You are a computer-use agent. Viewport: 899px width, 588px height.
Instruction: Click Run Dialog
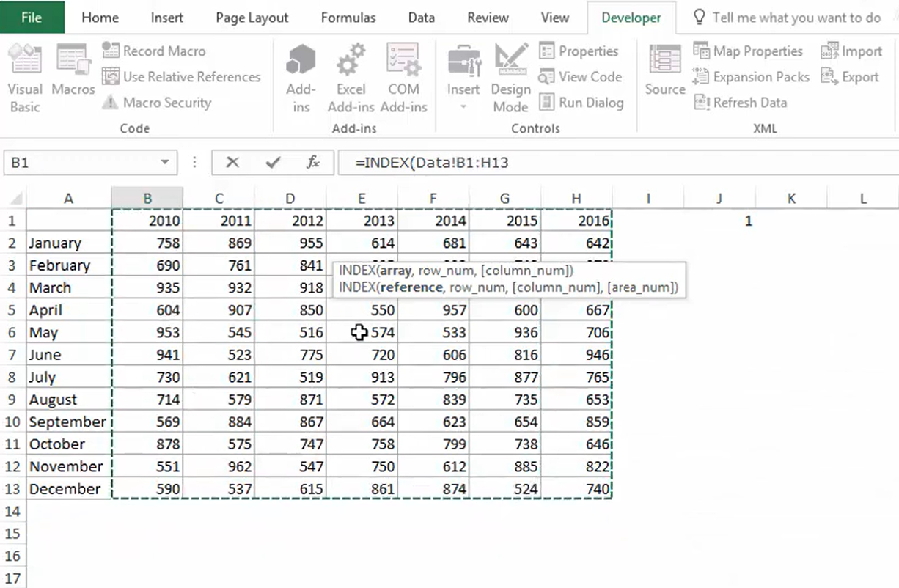pos(581,103)
